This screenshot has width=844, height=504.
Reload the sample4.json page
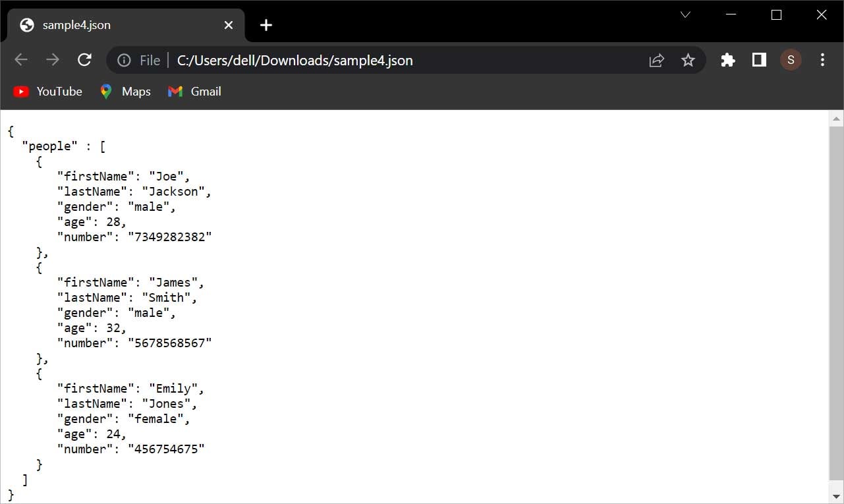84,59
